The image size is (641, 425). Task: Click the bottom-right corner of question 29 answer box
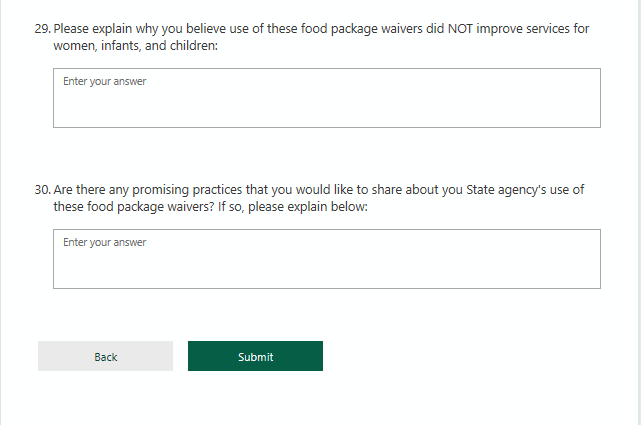(597, 124)
